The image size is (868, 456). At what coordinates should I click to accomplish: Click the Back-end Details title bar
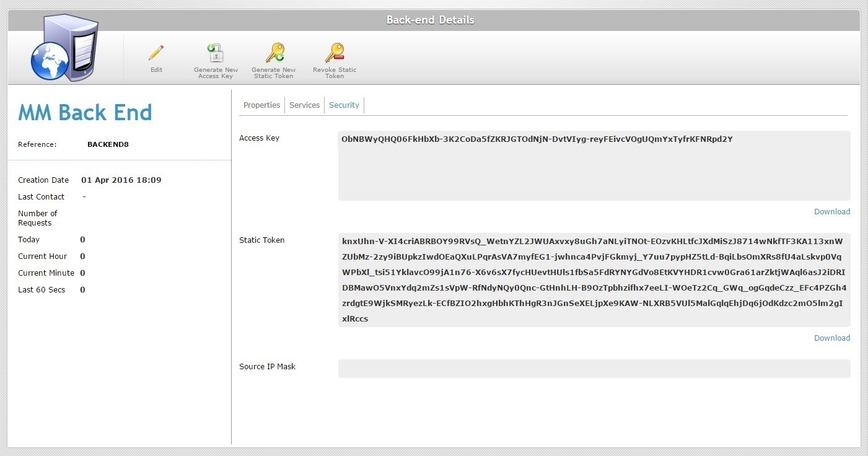tap(434, 20)
